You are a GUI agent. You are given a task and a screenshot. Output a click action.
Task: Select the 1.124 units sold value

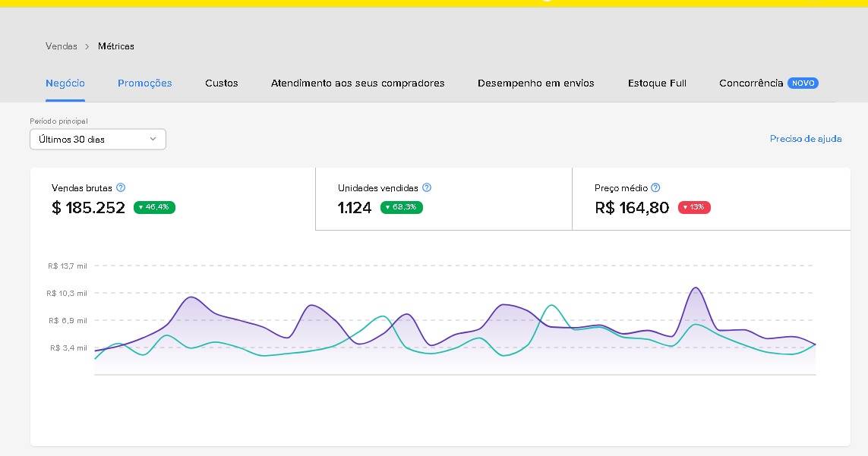tap(355, 208)
